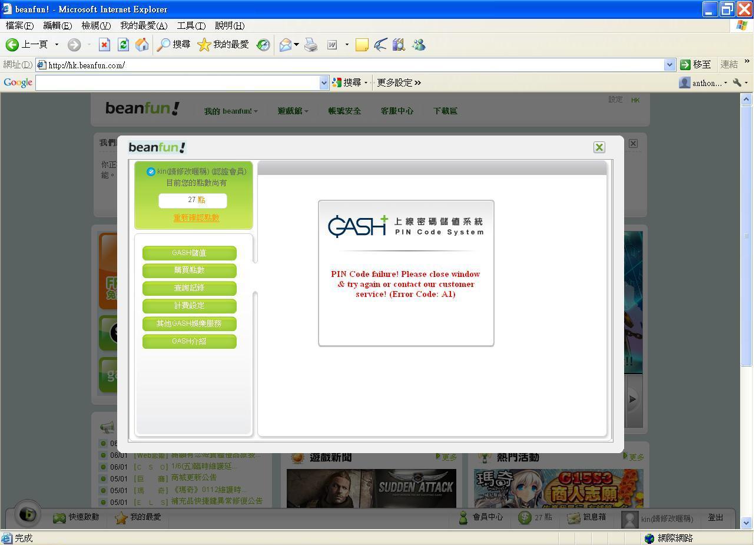Open the History clock icon
This screenshot has height=545, width=756.
(x=263, y=45)
